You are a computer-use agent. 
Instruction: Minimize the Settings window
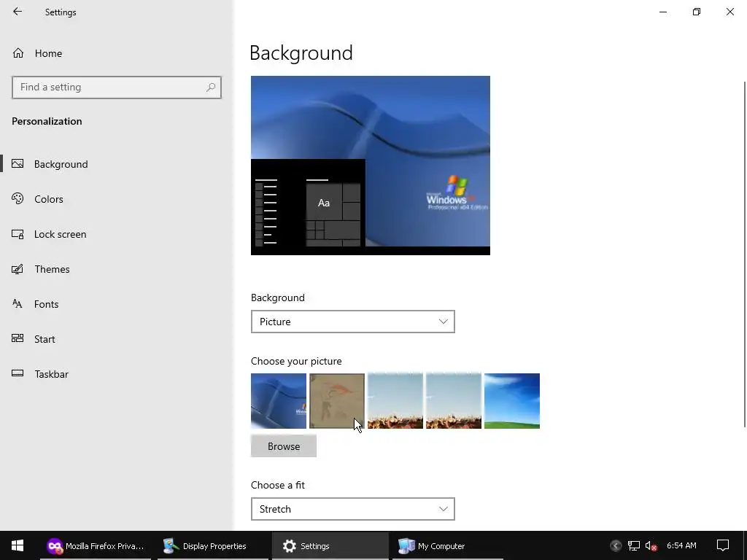tap(663, 12)
